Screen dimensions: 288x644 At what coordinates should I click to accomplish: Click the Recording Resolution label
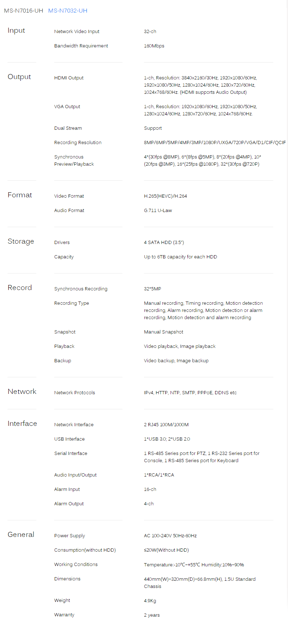click(78, 143)
